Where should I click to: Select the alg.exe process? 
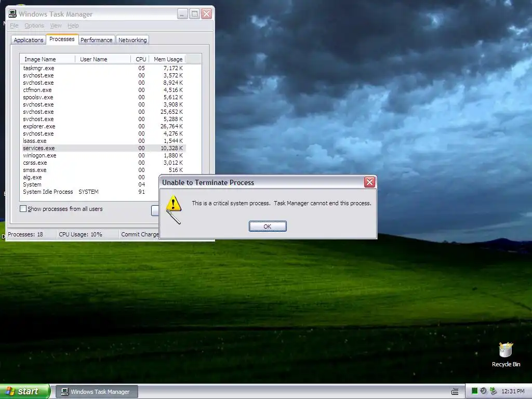pos(90,178)
